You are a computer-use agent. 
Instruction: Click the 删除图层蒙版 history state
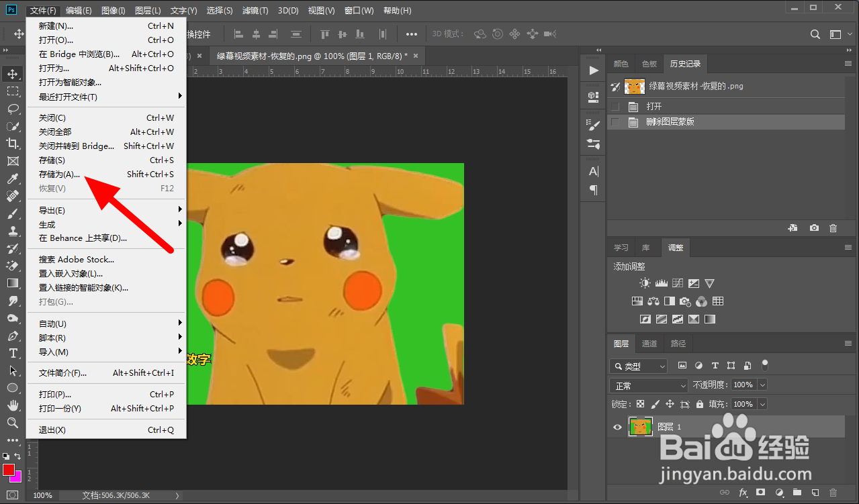[x=670, y=122]
